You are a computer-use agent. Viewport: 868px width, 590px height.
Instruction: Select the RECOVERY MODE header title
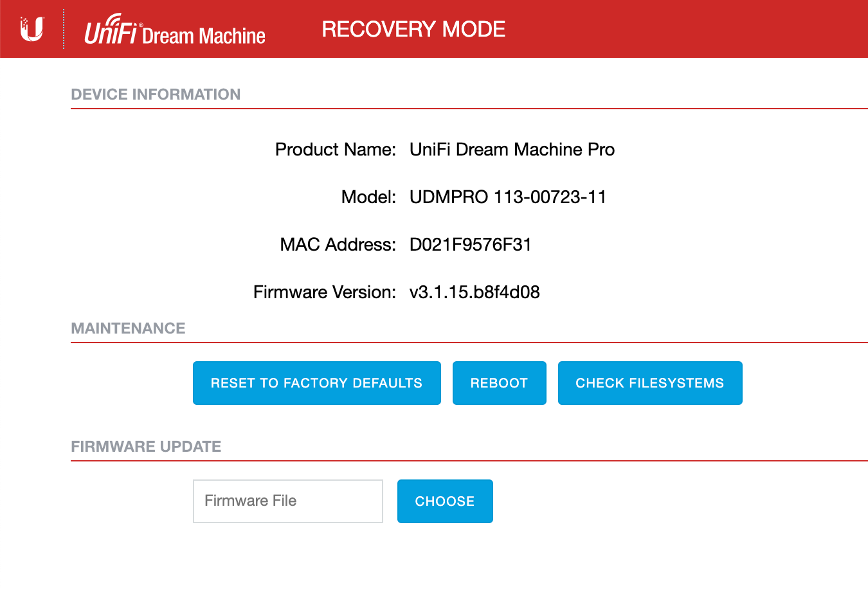(413, 29)
